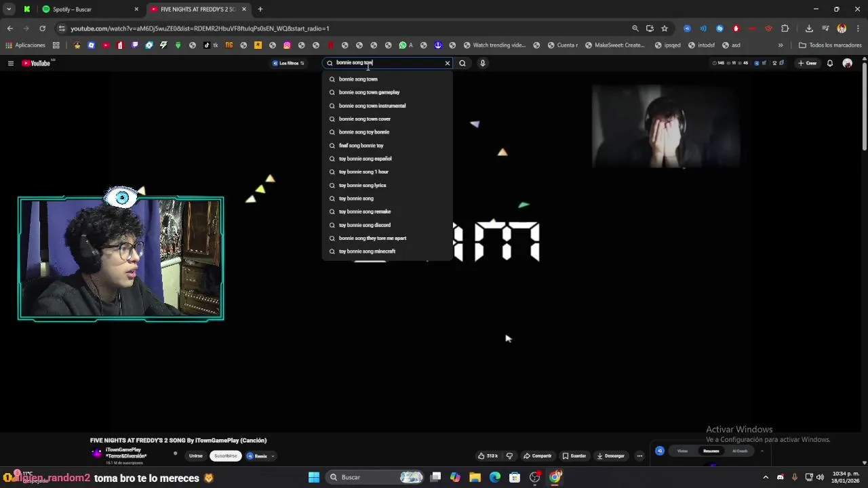Open the "Todos los marcadores" folder

pos(830,45)
